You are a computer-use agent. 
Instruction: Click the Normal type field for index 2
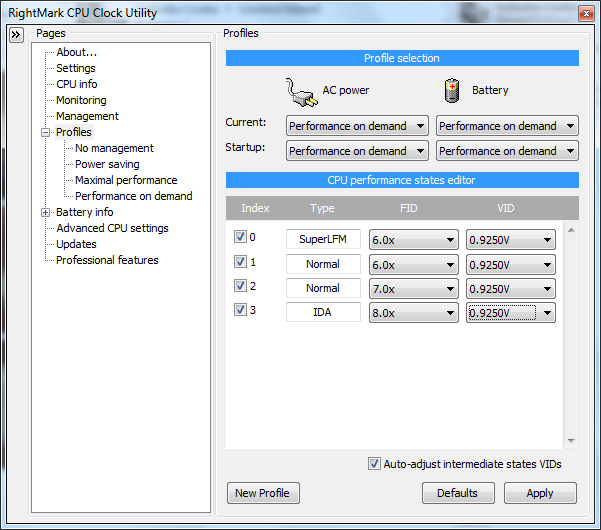[x=323, y=288]
